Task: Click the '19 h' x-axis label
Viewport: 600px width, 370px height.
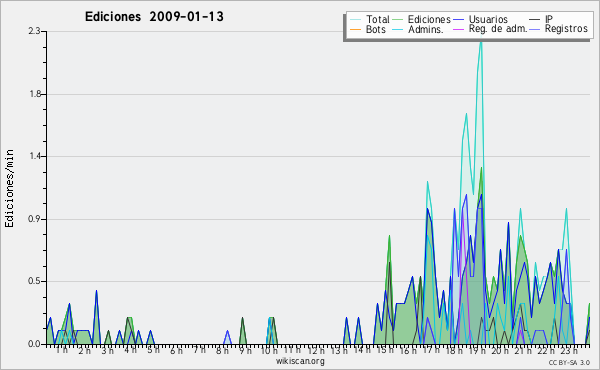Action: click(477, 350)
